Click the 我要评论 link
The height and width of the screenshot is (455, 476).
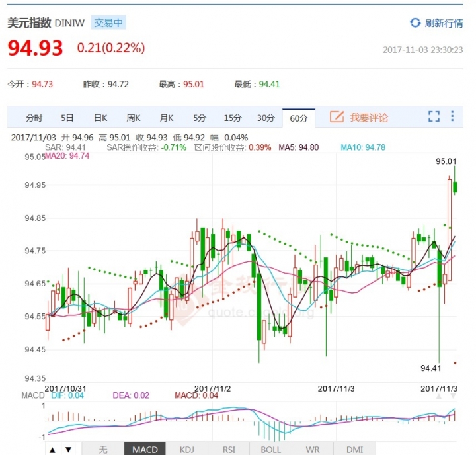pos(369,118)
